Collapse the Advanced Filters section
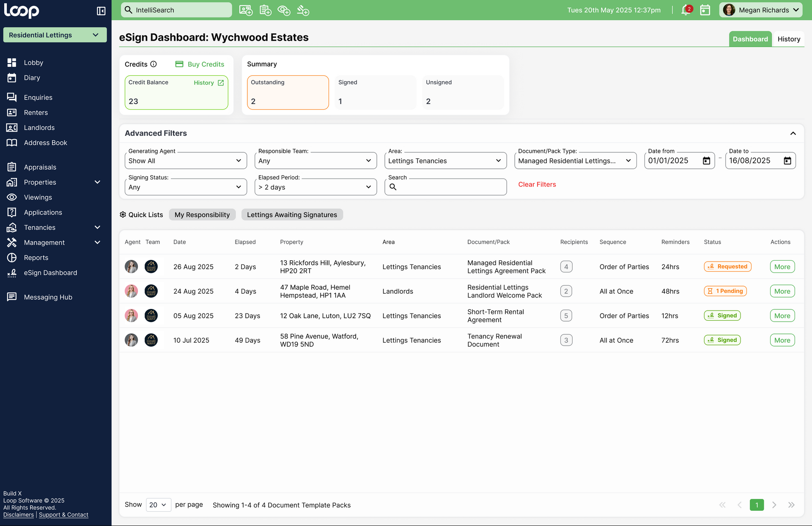 coord(793,133)
